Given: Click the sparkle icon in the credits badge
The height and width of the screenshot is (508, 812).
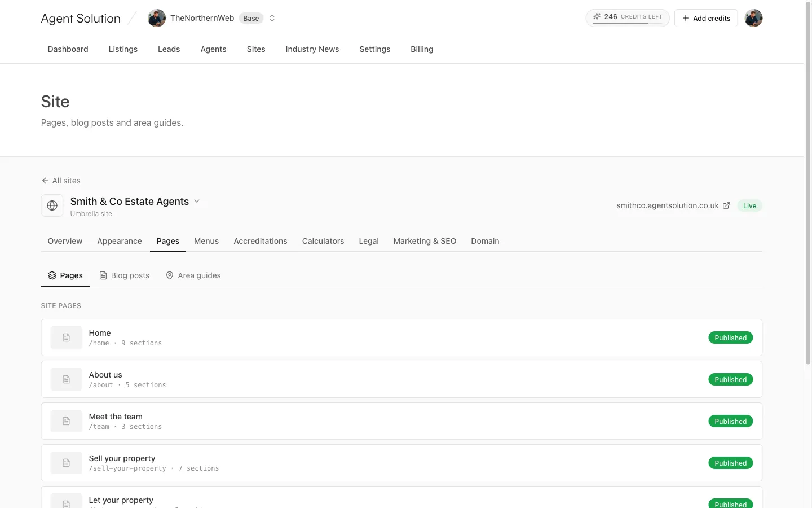Looking at the screenshot, I should [x=597, y=17].
